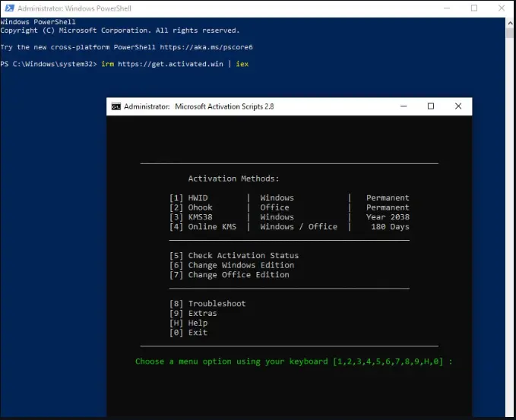The height and width of the screenshot is (420, 516).
Task: Click 'Windows' in the KMS38 row
Action: tap(277, 217)
